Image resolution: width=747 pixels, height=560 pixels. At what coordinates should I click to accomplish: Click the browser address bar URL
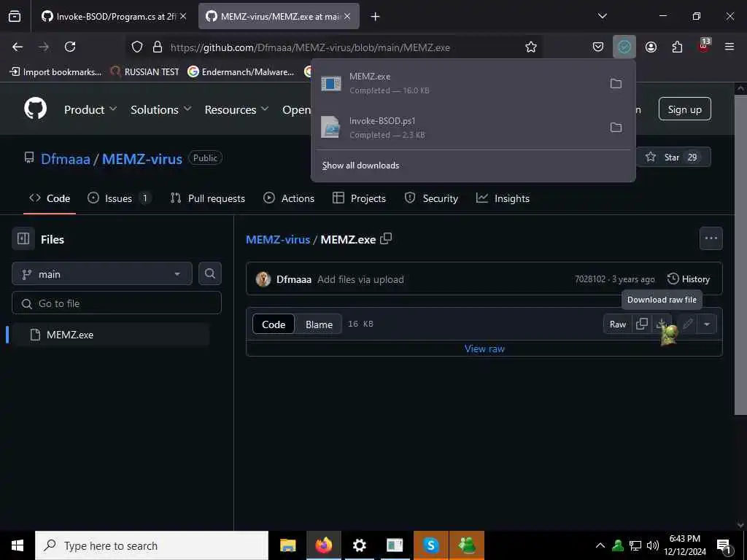pos(310,47)
